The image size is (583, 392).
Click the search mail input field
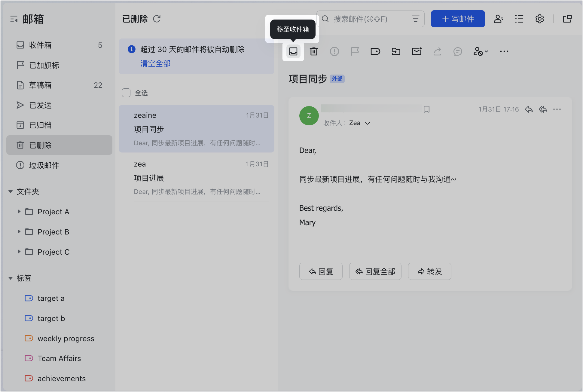(x=370, y=19)
